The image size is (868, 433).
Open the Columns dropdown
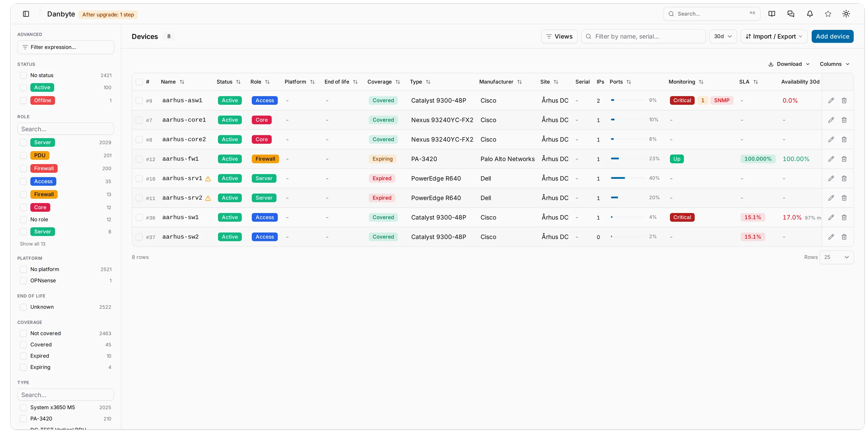click(834, 64)
